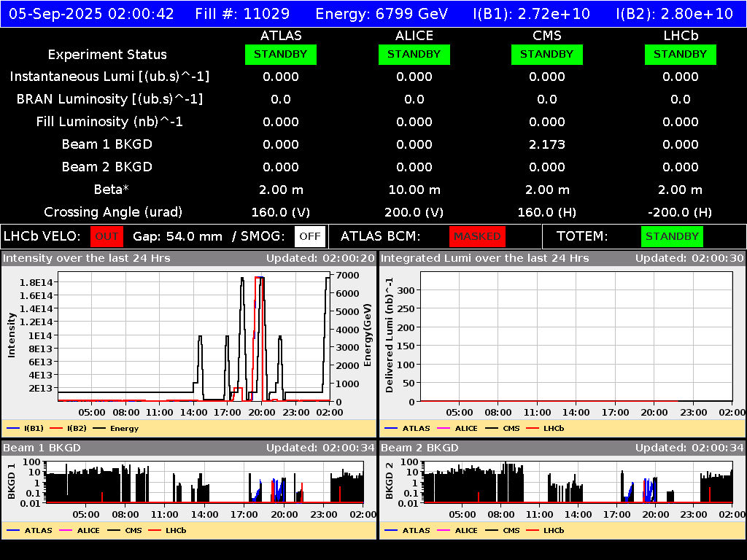Select the Fill #: 11029 header value
Image resolution: width=747 pixels, height=560 pixels.
point(242,14)
